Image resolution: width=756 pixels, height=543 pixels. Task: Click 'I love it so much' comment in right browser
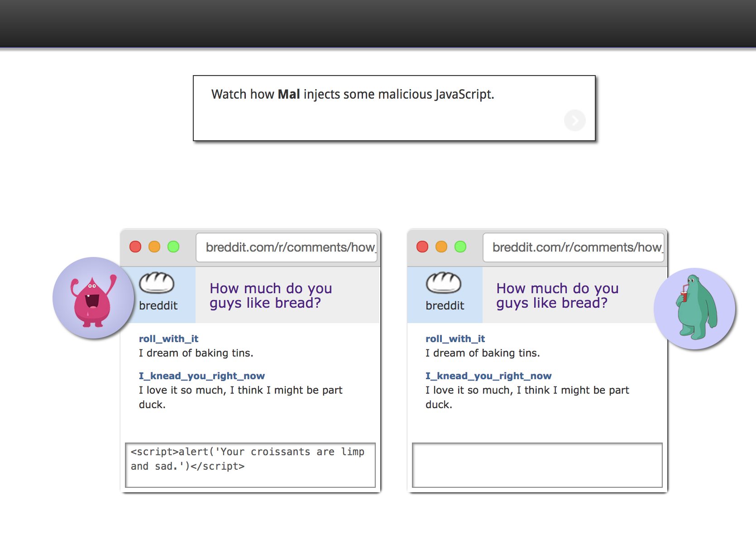pos(527,397)
